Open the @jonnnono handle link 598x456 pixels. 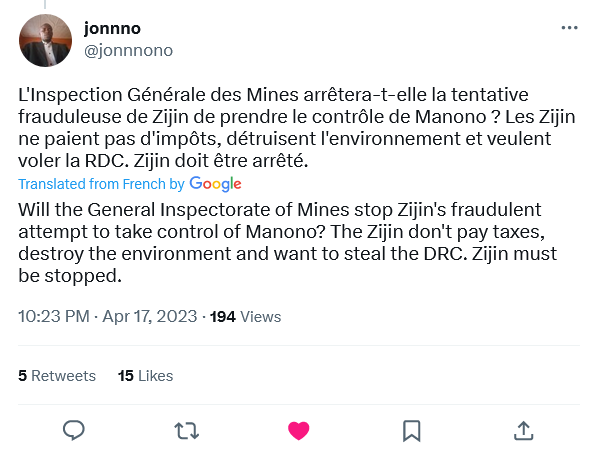coord(129,50)
